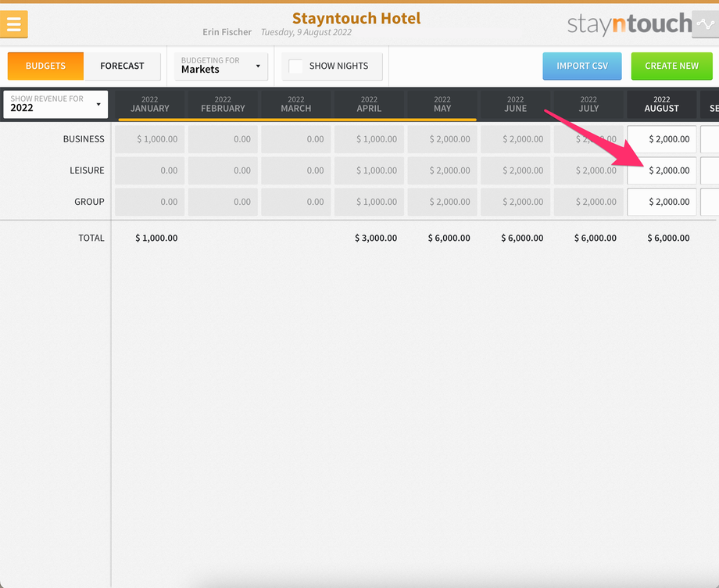Screen dimensions: 719x588
Task: Click the user name Erin Fischer
Action: [x=227, y=32]
